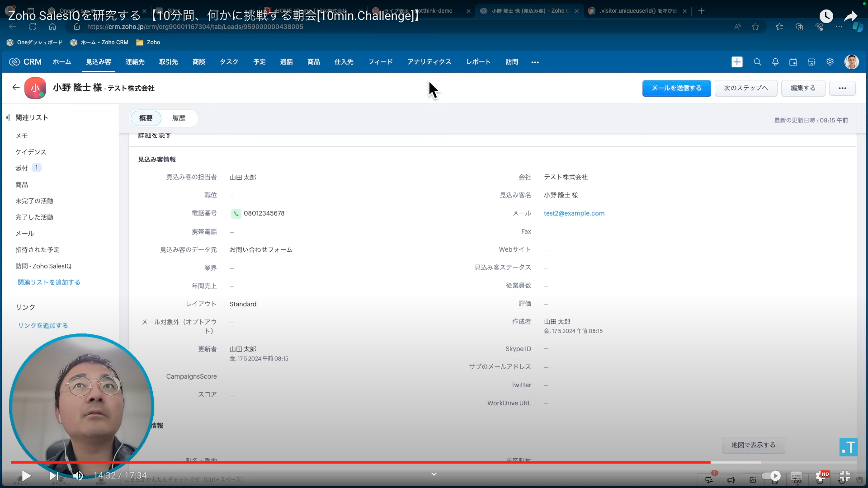This screenshot has height=488, width=868.
Task: Open the marketplace store icon
Action: click(811, 62)
